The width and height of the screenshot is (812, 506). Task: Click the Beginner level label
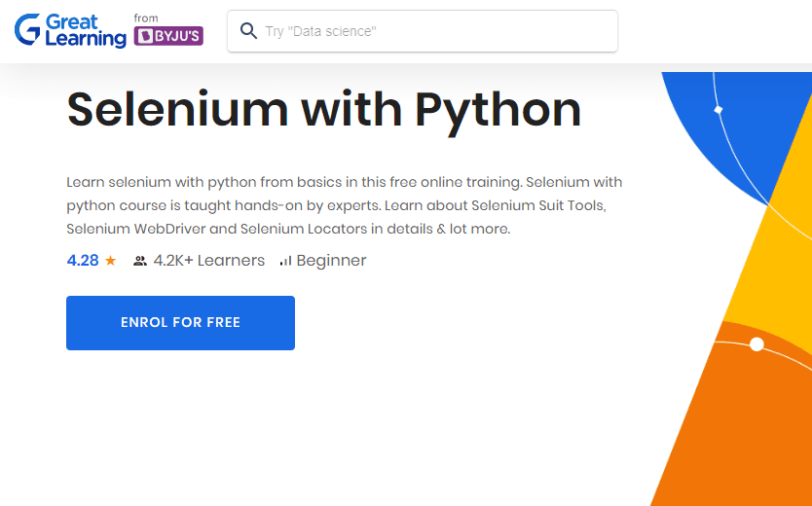click(331, 261)
